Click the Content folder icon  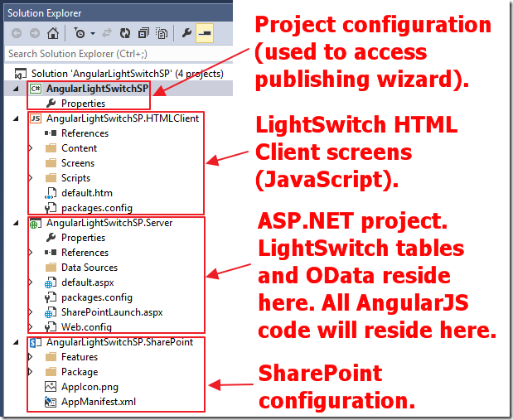coord(51,148)
